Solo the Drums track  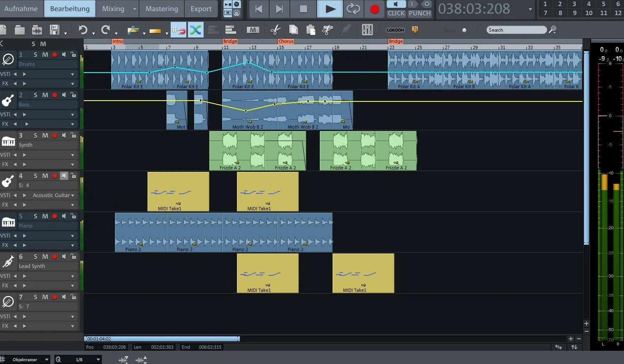click(35, 54)
